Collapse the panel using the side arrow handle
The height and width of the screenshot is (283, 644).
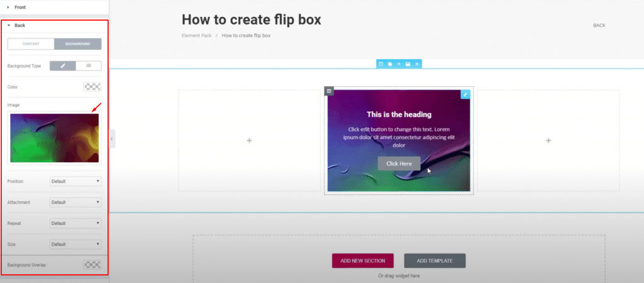click(x=112, y=138)
